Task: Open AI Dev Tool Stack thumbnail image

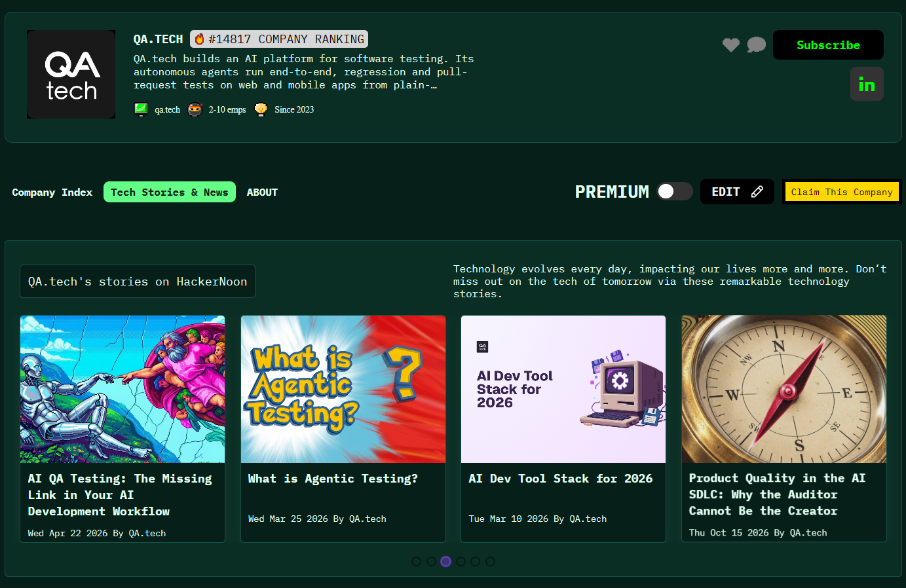Action: pos(563,389)
